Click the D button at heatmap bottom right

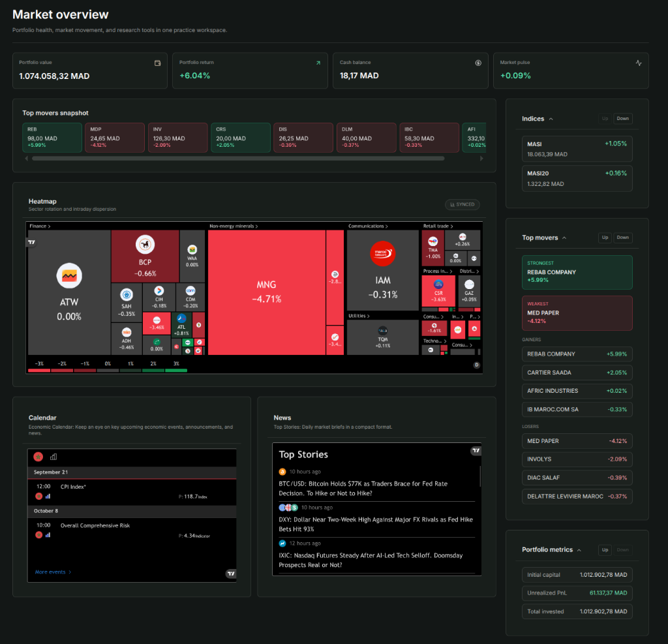click(476, 365)
